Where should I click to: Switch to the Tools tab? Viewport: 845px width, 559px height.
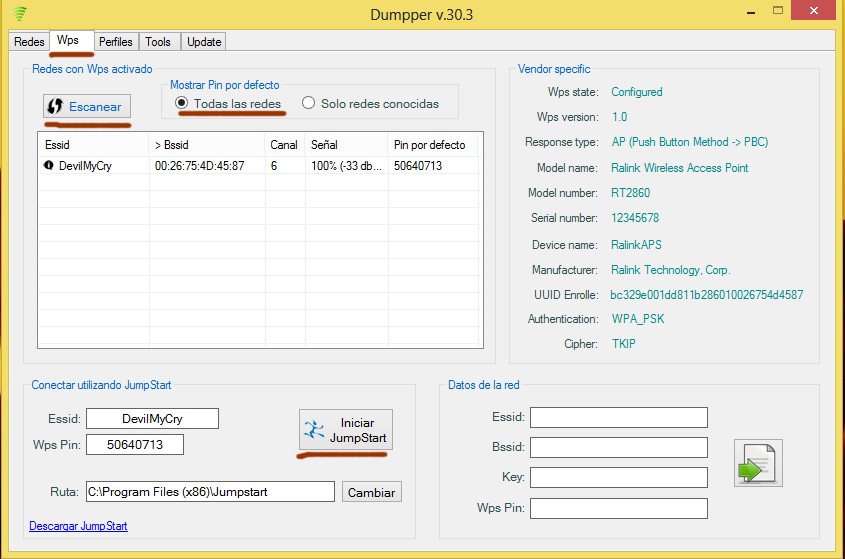tap(158, 42)
